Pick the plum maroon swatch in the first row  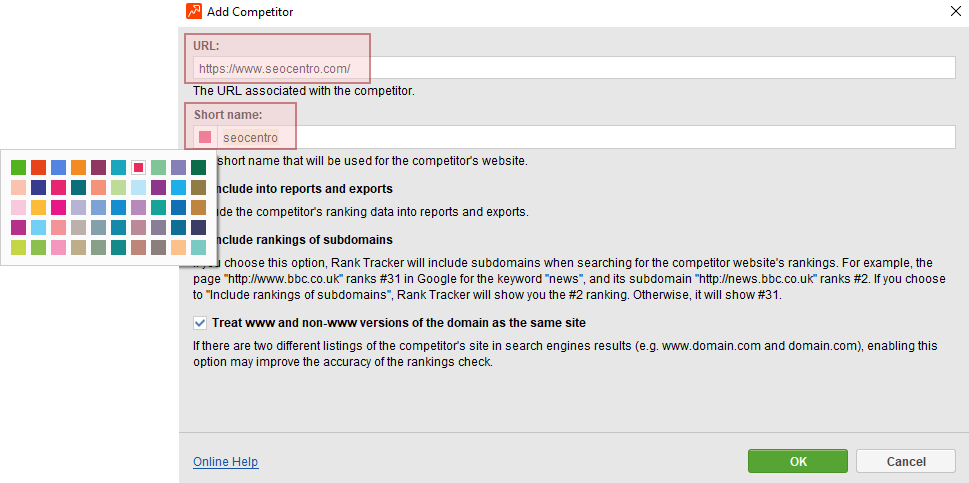coord(98,167)
